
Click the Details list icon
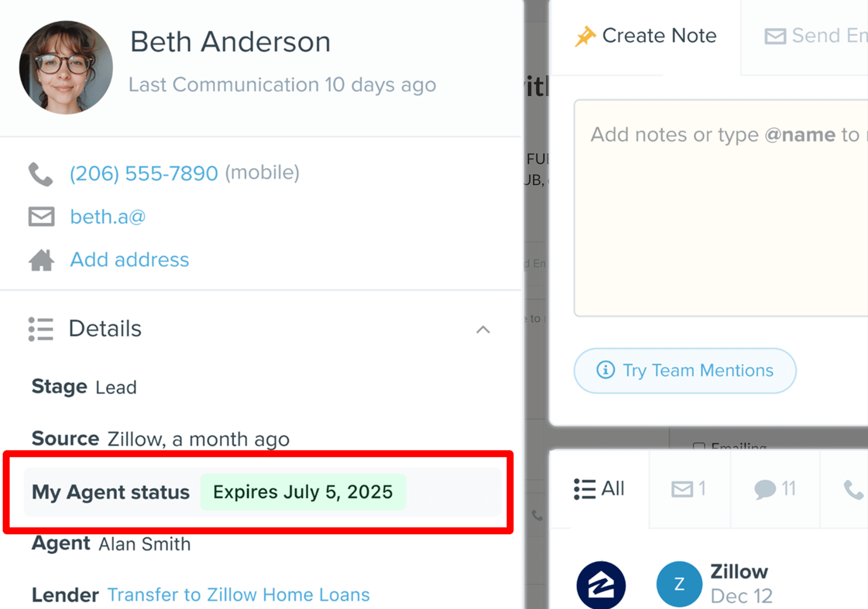click(x=41, y=329)
